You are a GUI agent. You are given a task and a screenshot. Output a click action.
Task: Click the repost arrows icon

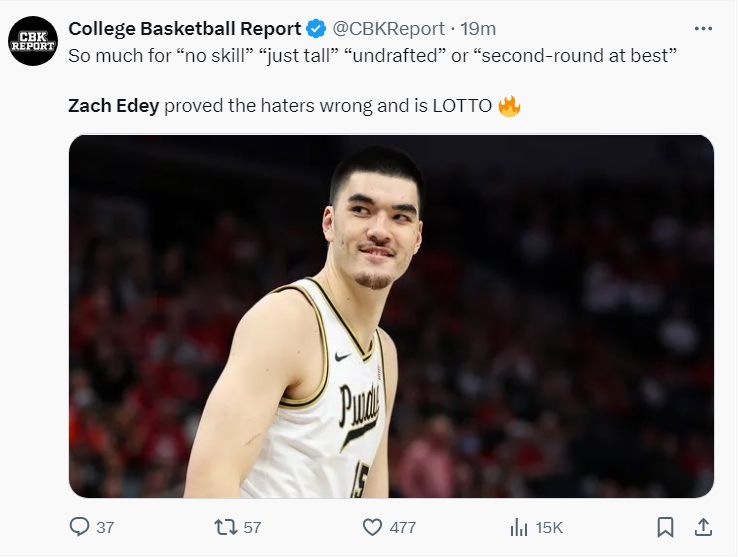(x=225, y=527)
